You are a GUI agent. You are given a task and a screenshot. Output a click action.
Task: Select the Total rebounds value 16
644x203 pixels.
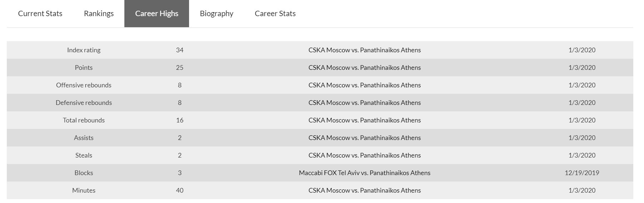[179, 120]
